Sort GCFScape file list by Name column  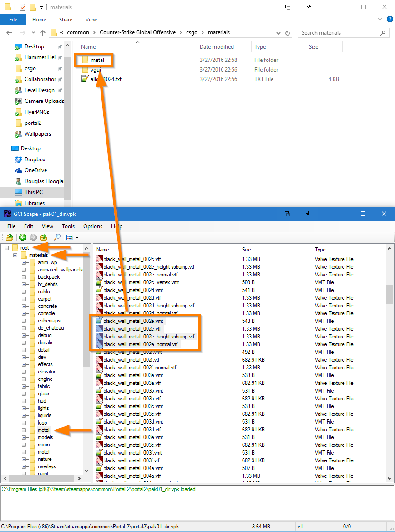[x=103, y=250]
